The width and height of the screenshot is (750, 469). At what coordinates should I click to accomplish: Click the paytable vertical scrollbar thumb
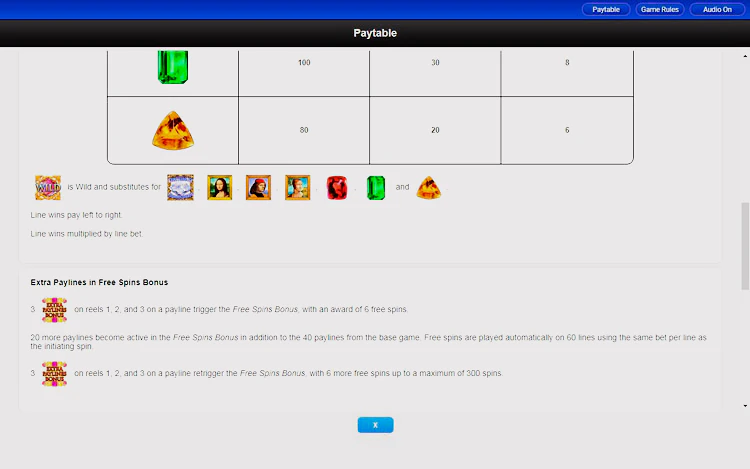(744, 245)
